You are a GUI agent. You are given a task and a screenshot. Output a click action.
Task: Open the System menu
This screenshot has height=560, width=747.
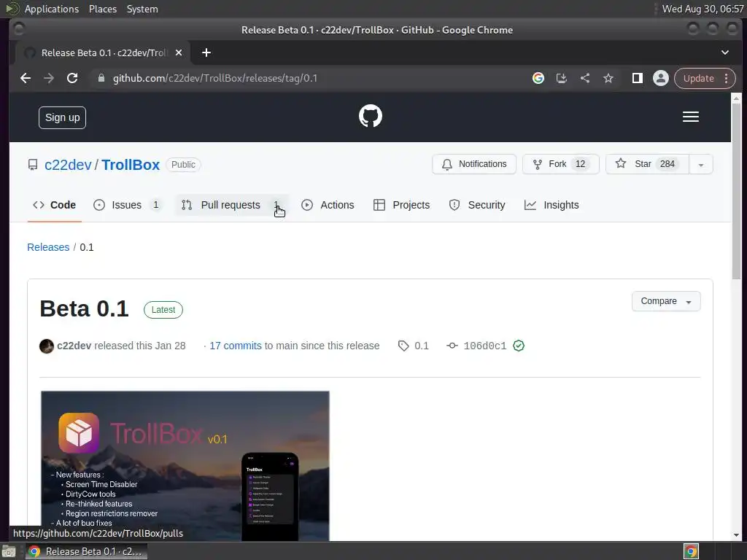(x=142, y=9)
